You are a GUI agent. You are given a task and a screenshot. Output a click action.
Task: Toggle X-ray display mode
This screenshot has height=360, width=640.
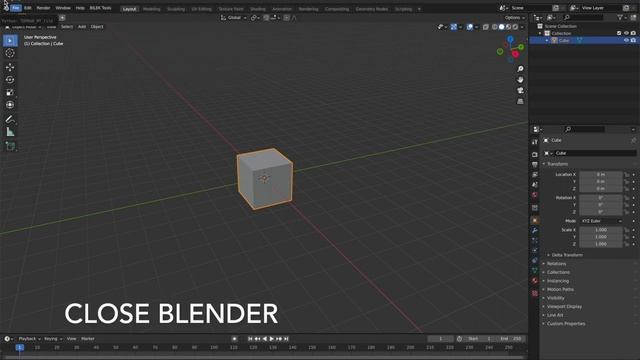(486, 27)
